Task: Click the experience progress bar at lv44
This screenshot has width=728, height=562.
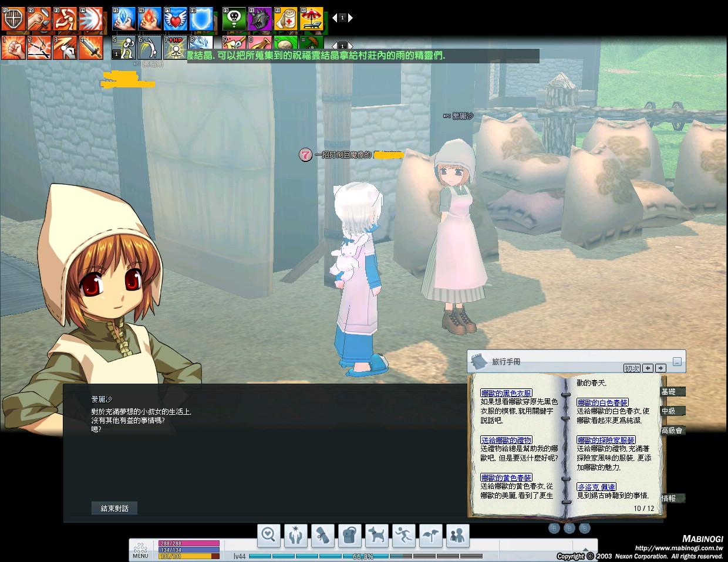Action: point(365,556)
